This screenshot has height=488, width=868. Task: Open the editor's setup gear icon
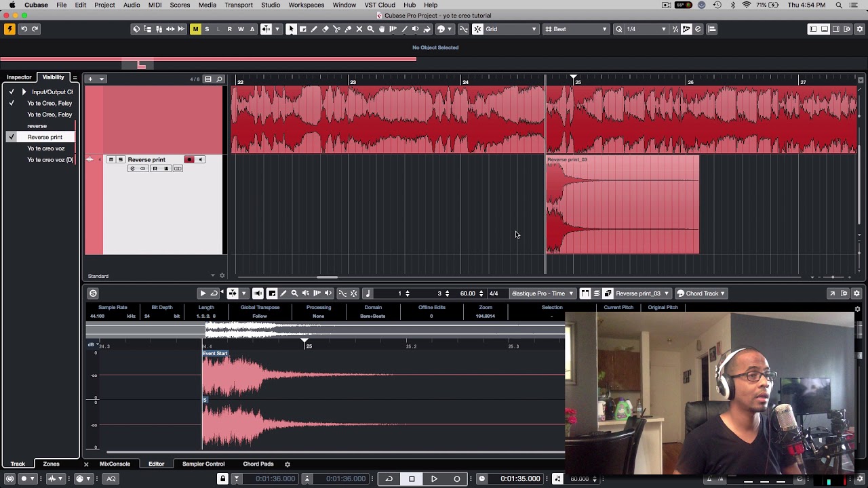click(x=856, y=293)
